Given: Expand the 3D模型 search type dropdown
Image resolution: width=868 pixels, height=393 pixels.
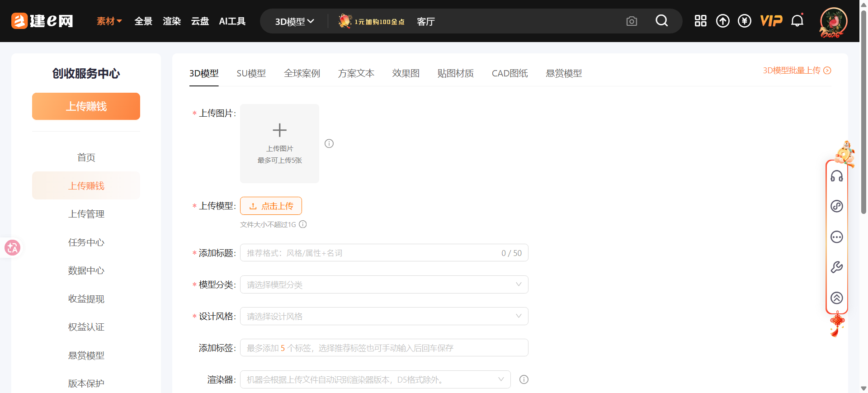Looking at the screenshot, I should (x=294, y=21).
